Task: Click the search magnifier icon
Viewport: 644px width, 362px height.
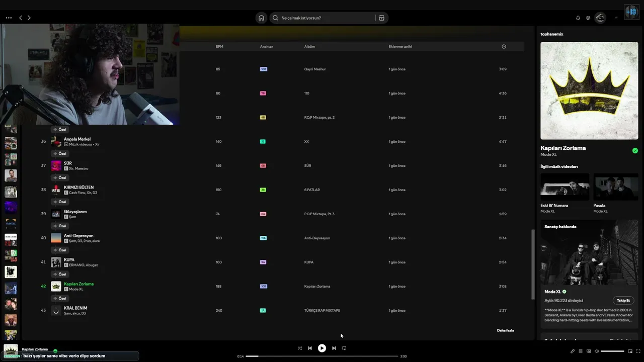Action: coord(275,18)
